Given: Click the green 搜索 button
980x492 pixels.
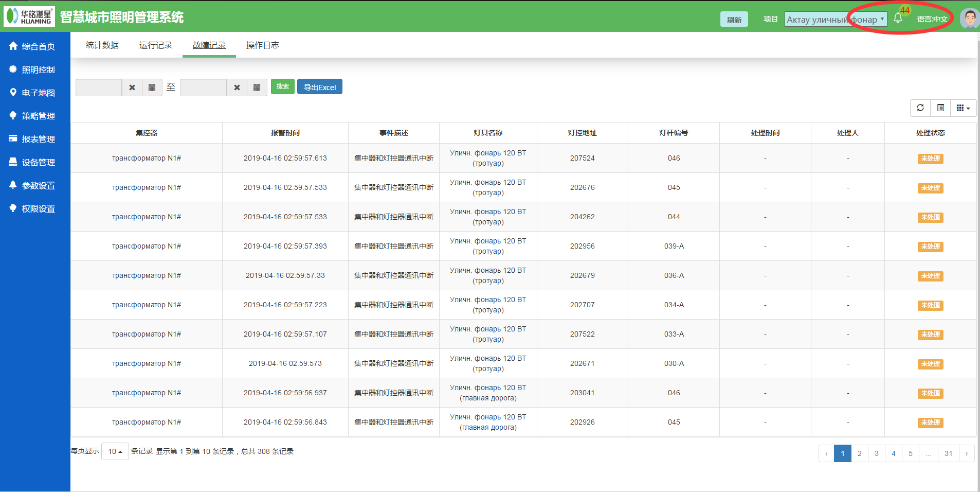Looking at the screenshot, I should tap(283, 86).
